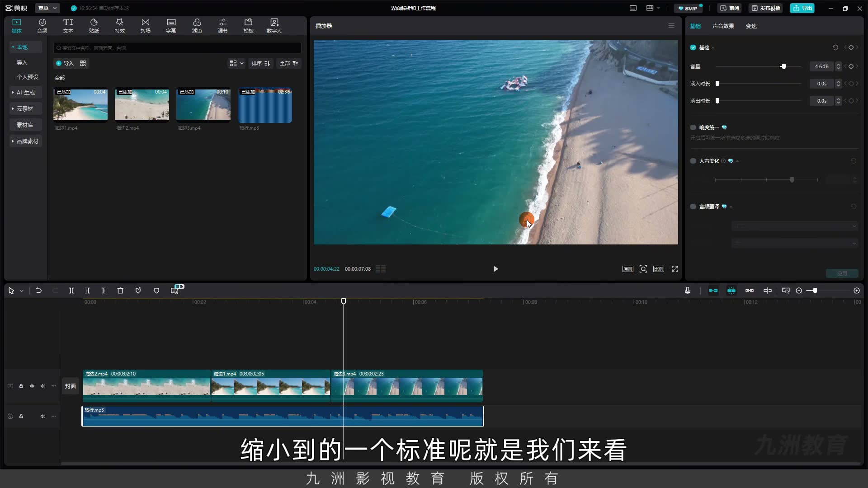Open the 模板 (Templates) tool tab
868x488 pixels.
pyautogui.click(x=248, y=26)
